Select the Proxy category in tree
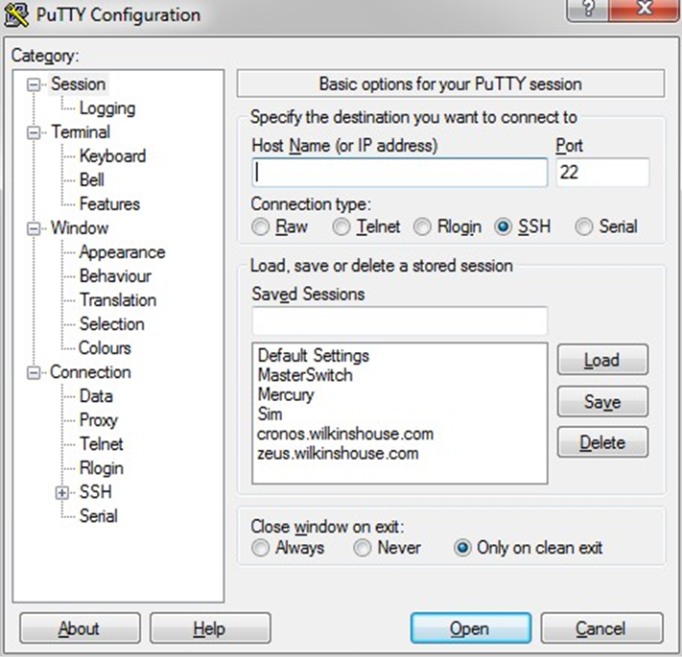The width and height of the screenshot is (682, 657). point(98,420)
